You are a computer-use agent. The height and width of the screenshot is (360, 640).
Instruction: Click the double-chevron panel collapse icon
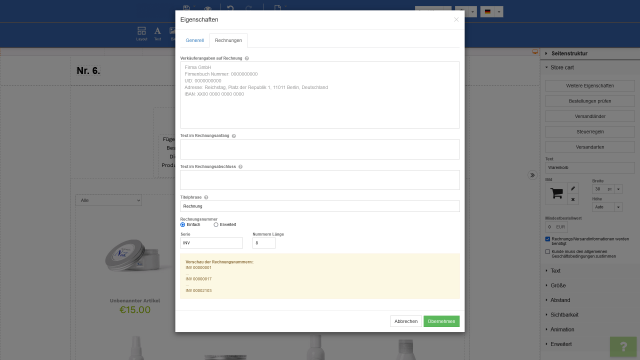pos(532,175)
